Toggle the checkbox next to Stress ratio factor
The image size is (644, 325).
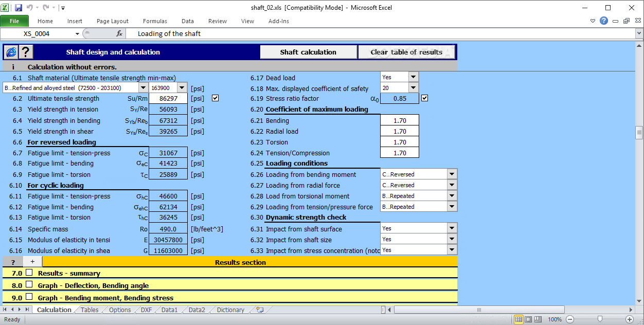click(x=424, y=98)
